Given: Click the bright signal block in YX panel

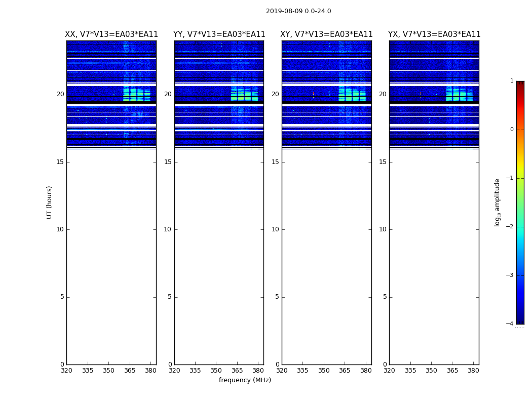Looking at the screenshot, I should point(460,95).
